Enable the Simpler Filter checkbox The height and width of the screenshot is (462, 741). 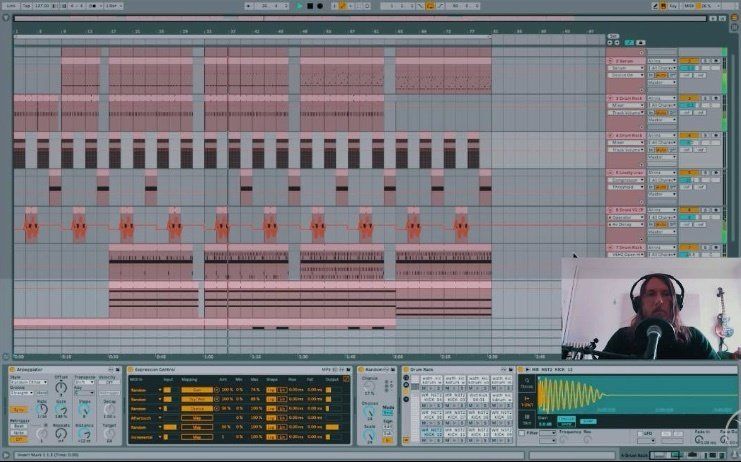click(522, 433)
